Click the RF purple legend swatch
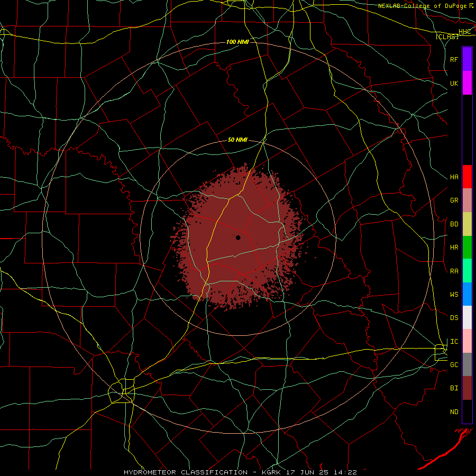This screenshot has height=476, width=476. click(x=467, y=59)
